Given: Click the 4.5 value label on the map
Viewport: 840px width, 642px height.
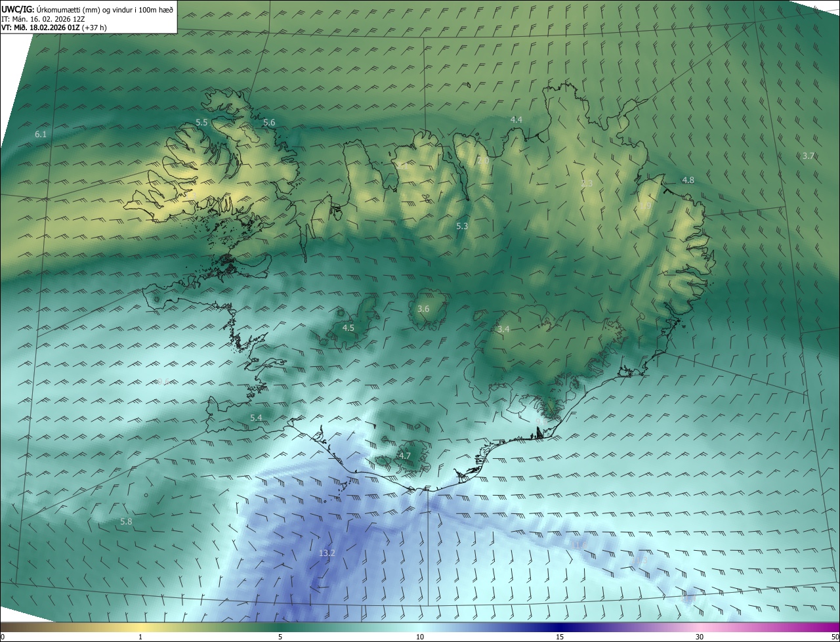Looking at the screenshot, I should click(x=348, y=328).
